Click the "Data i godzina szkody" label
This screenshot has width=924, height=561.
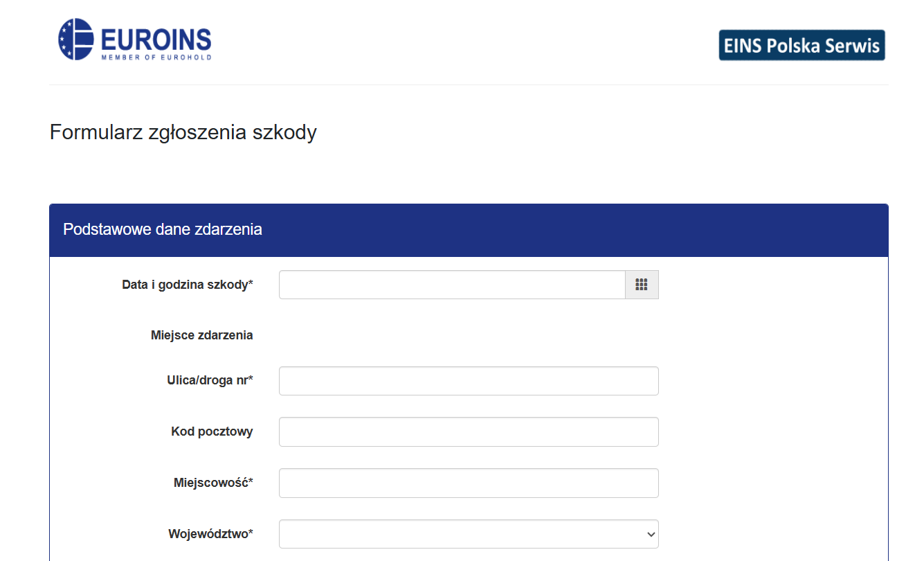(x=187, y=285)
